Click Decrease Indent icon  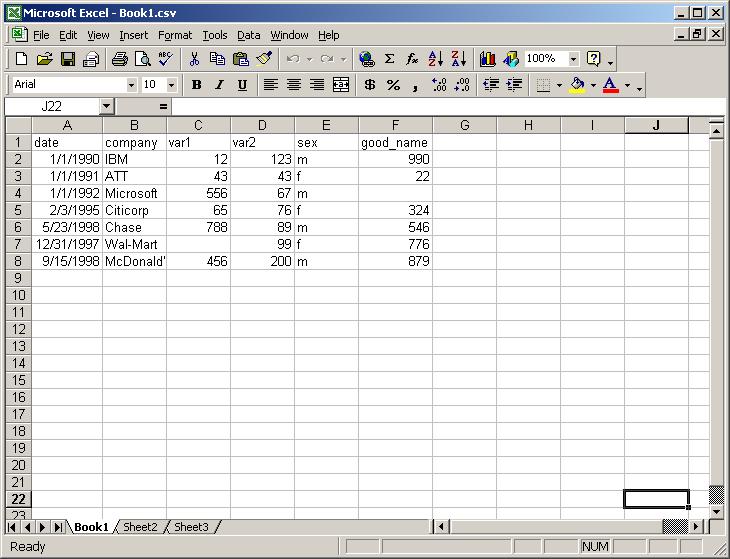pos(491,85)
